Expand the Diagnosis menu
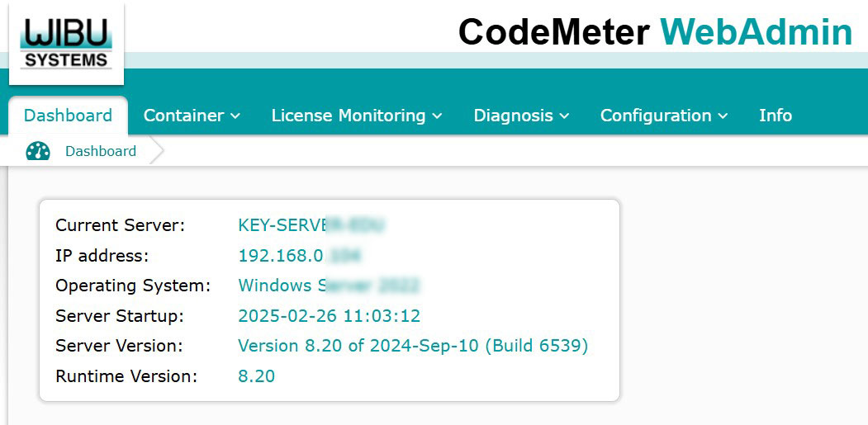This screenshot has width=868, height=425. pyautogui.click(x=520, y=116)
